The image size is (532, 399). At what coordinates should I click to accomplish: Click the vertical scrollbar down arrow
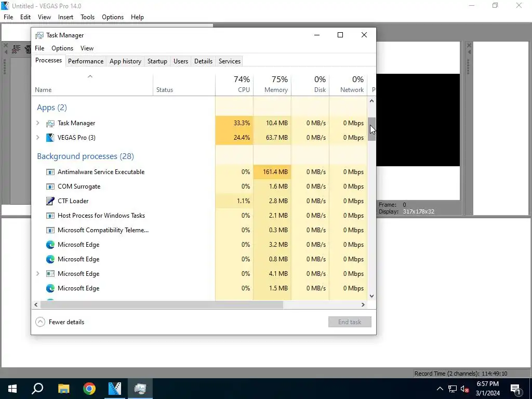(x=371, y=296)
